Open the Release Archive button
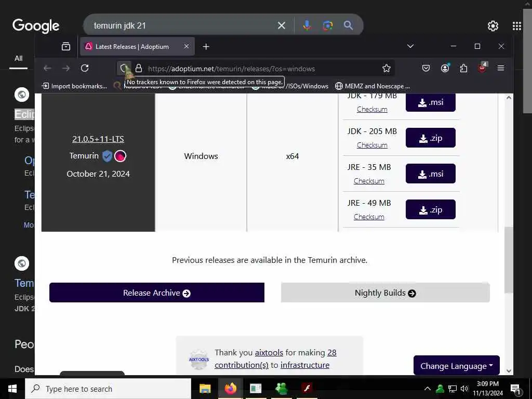 pyautogui.click(x=157, y=292)
